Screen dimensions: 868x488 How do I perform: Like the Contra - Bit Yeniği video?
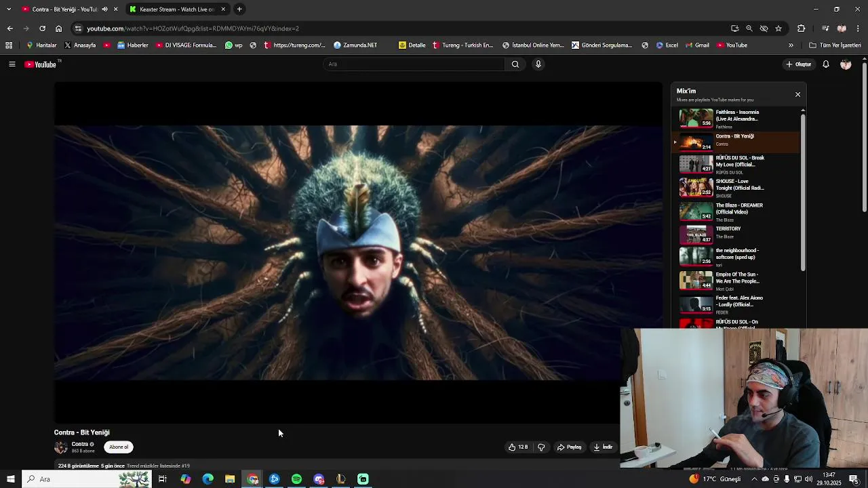[x=518, y=447]
